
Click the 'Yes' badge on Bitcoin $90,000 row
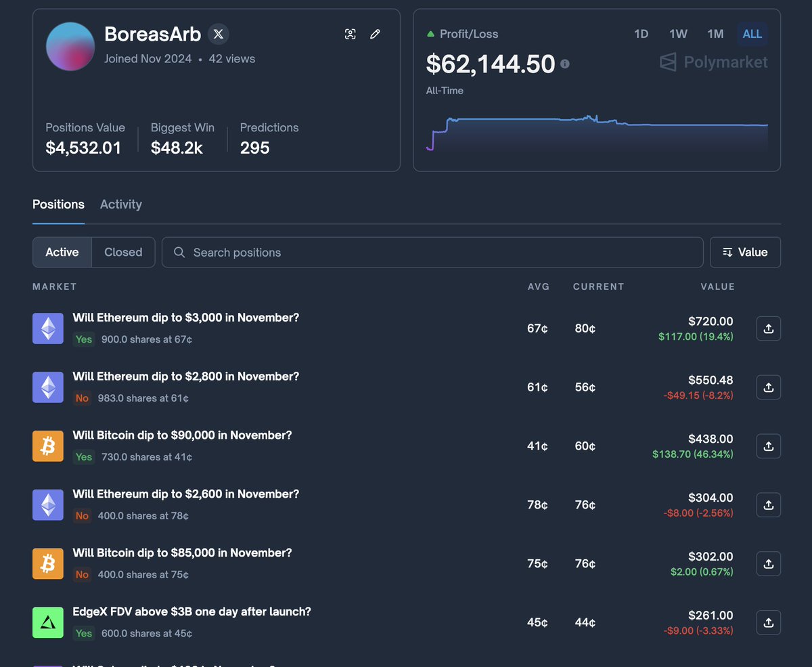pos(84,457)
